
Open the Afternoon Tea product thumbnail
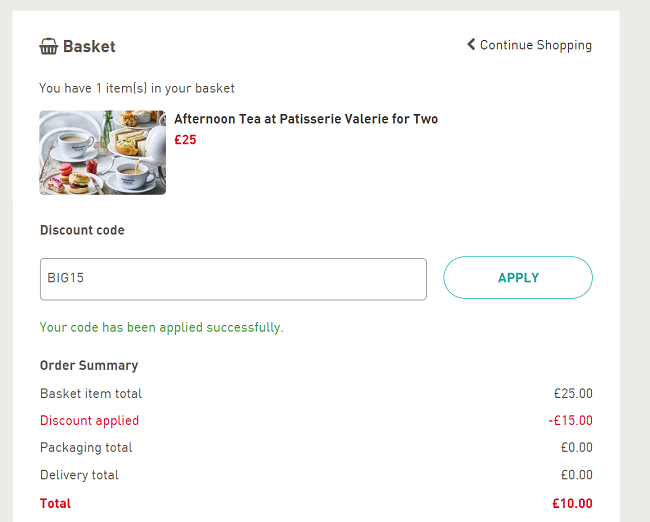click(102, 152)
